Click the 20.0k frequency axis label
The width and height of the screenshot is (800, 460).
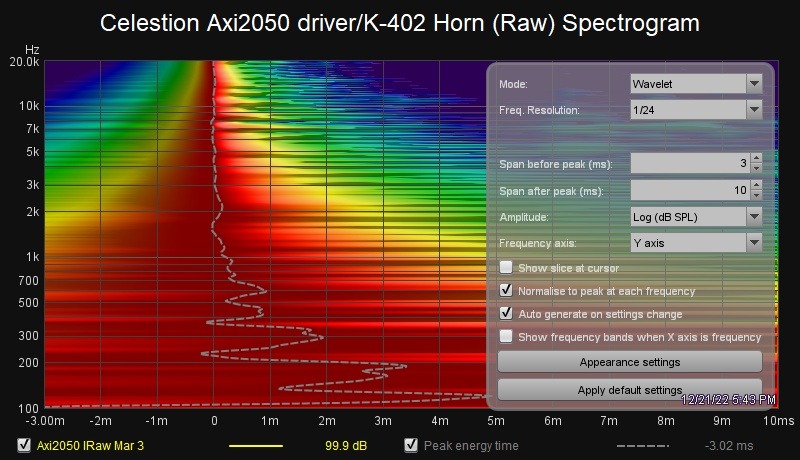(24, 62)
